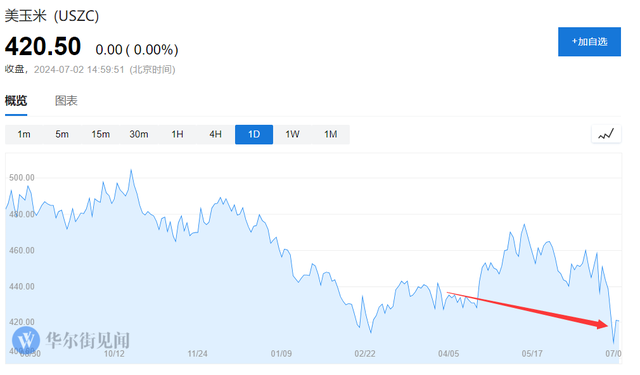
Task: Switch chart to 1M monthly interval
Action: point(331,134)
